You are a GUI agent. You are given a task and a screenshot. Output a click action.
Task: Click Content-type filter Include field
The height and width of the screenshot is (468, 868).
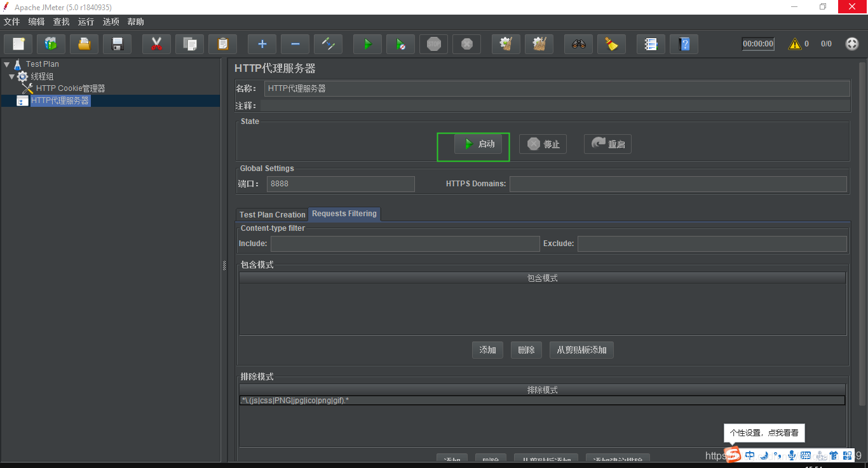pyautogui.click(x=405, y=244)
